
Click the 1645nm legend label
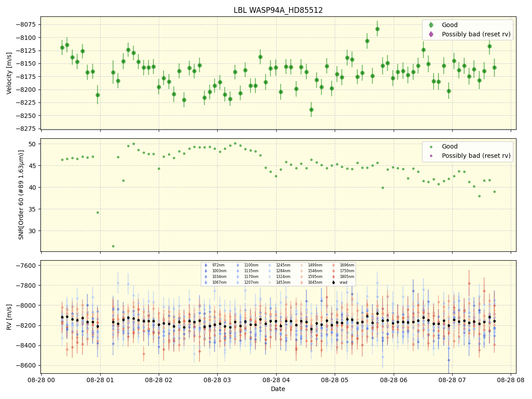[x=315, y=282]
